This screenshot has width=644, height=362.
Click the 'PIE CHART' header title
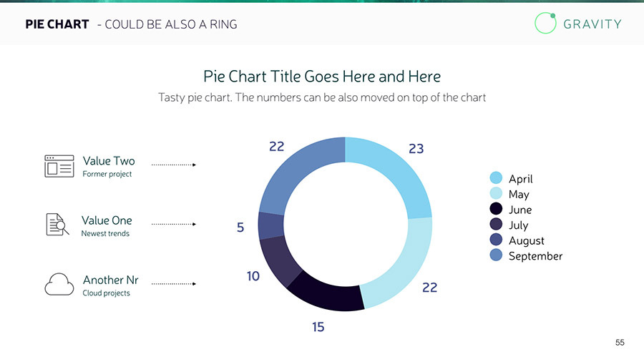click(x=57, y=24)
